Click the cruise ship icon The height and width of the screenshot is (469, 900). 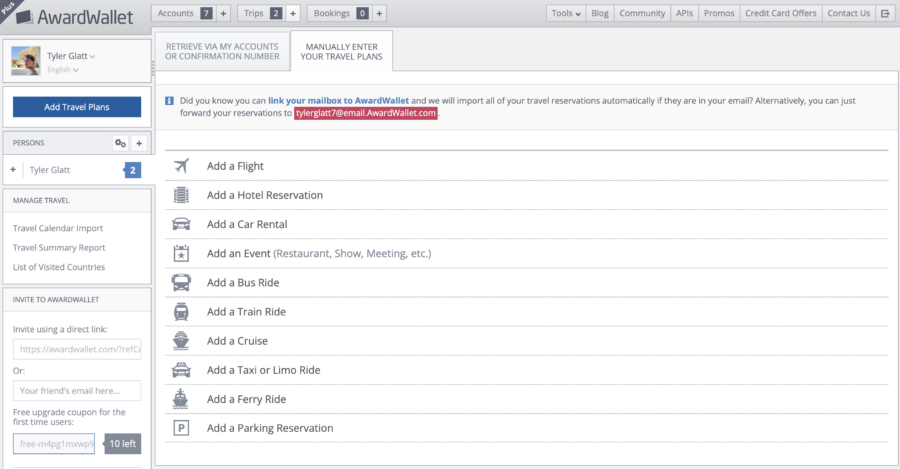coord(181,340)
